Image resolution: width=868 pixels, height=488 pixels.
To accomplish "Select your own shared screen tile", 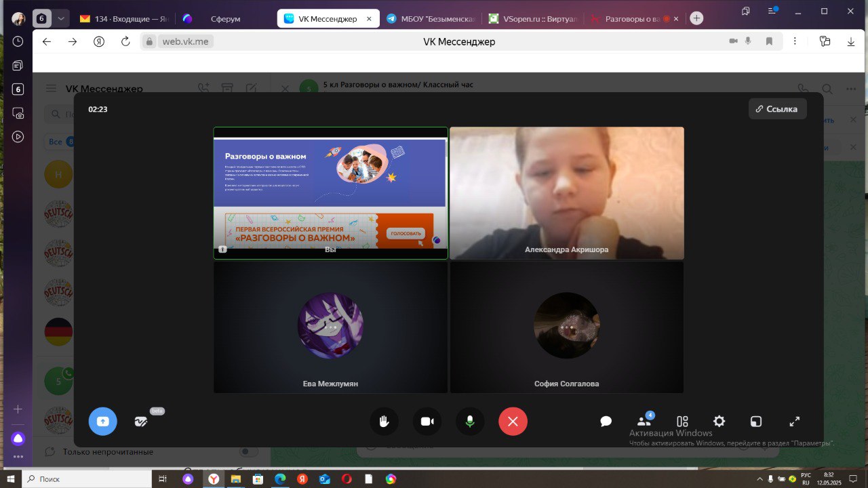I will 330,193.
